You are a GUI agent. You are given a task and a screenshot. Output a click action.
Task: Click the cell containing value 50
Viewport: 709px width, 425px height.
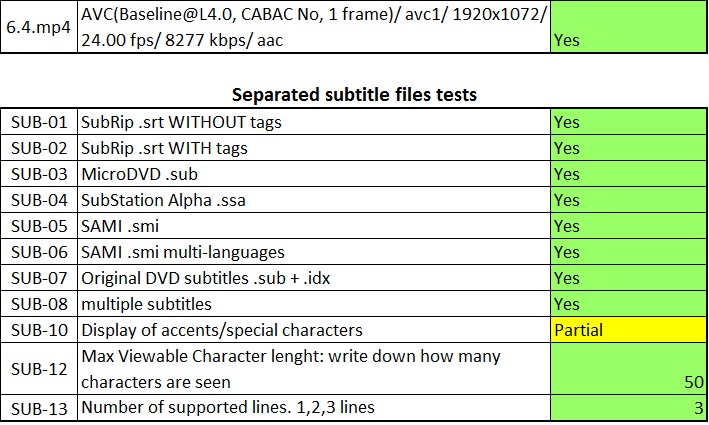pyautogui.click(x=629, y=369)
